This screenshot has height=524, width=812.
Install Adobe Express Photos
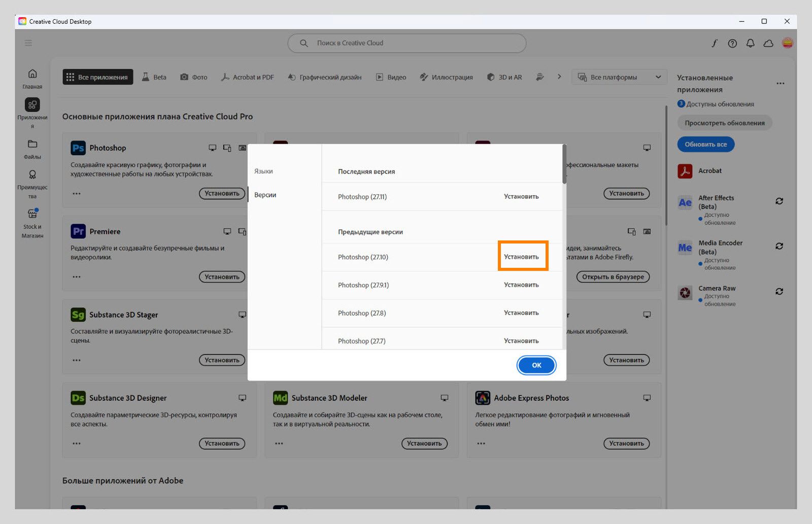click(x=626, y=443)
